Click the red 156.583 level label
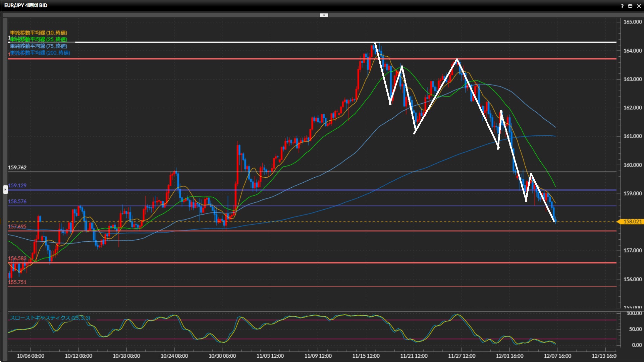 tap(17, 258)
